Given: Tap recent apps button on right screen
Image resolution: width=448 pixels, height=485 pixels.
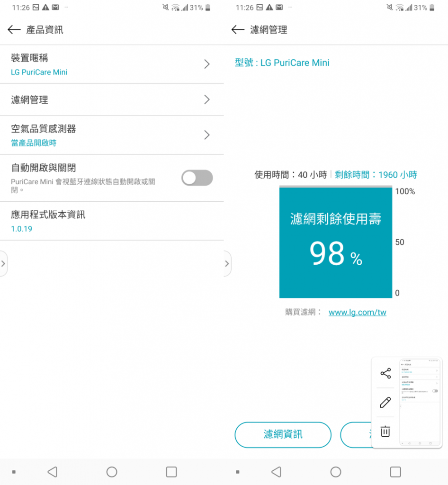Looking at the screenshot, I should coord(395,472).
